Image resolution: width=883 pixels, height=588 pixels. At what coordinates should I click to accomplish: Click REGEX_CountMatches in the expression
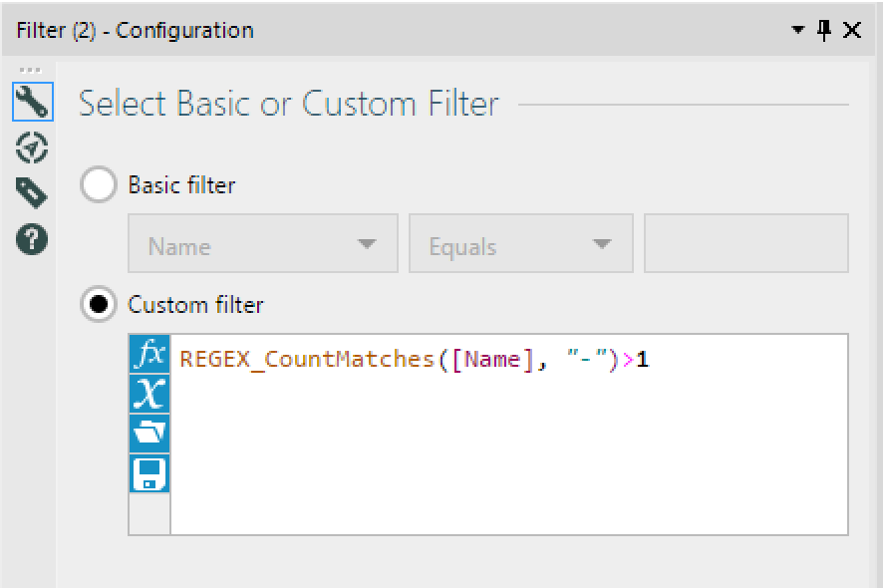coord(306,360)
